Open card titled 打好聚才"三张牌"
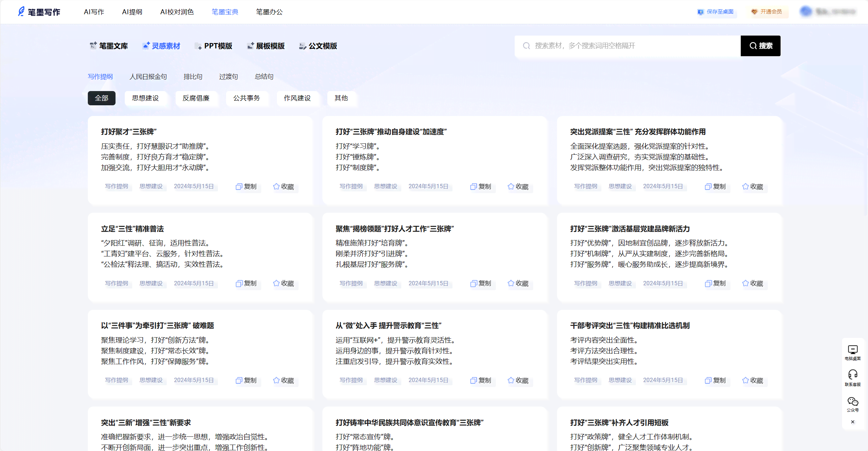868x451 pixels. point(129,132)
